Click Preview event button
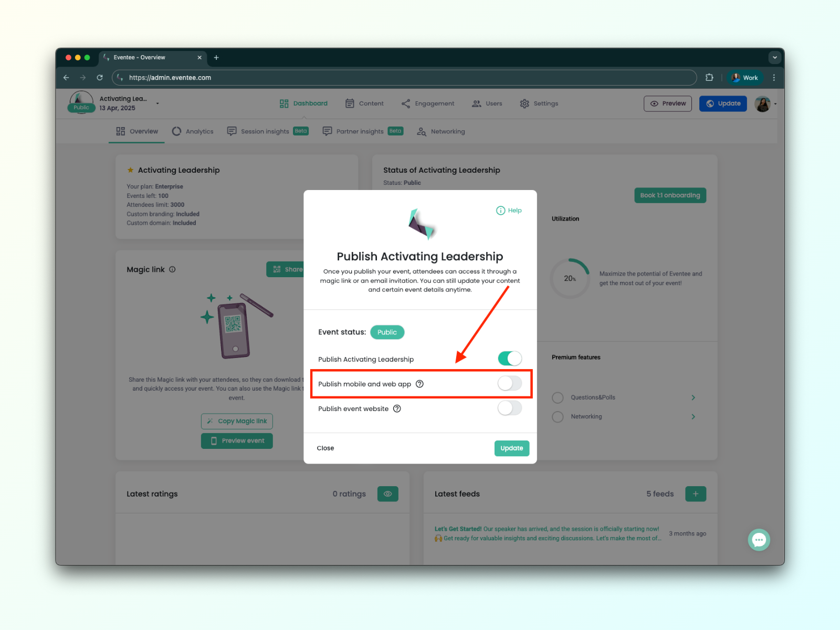Viewport: 840px width, 630px height. point(237,441)
